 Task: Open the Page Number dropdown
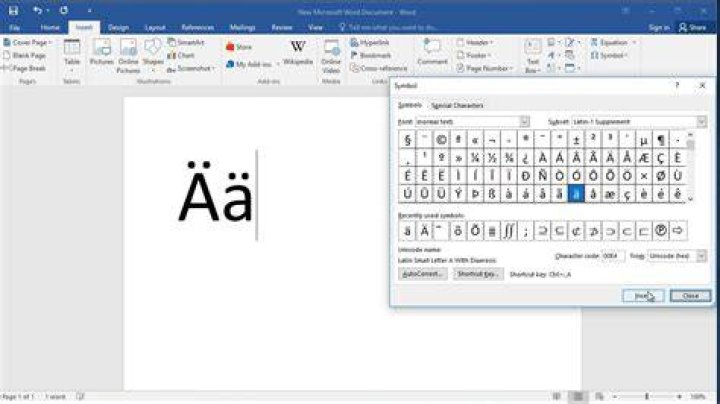tap(485, 68)
